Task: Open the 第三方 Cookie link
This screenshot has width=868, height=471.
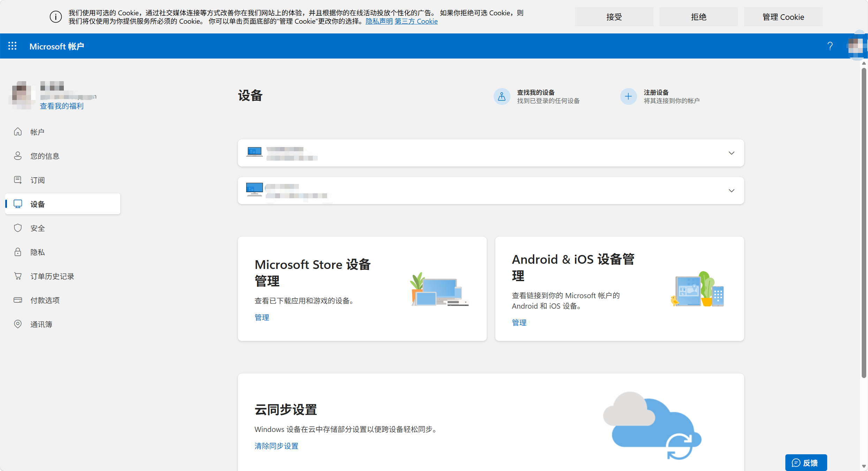Action: (416, 21)
